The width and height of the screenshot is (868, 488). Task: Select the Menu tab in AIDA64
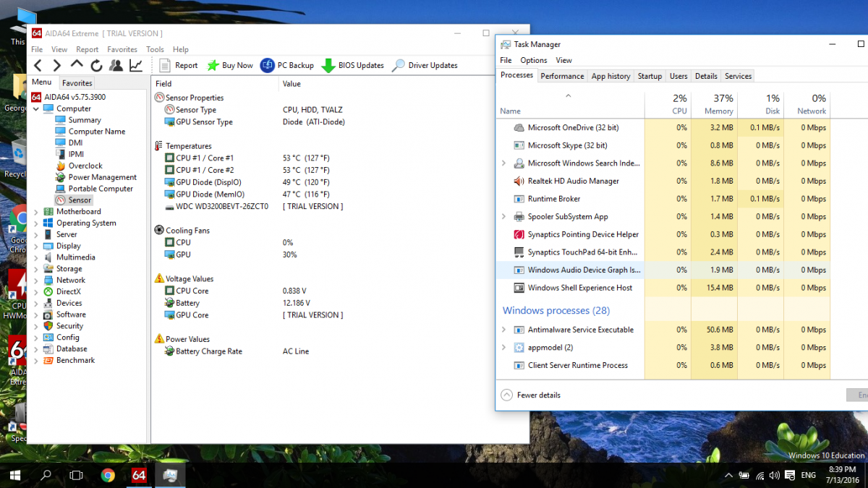click(42, 82)
